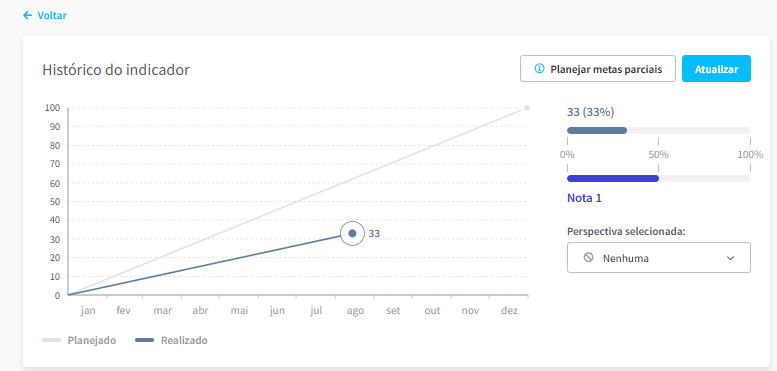
Task: Click the Planejado legend label
Action: pyautogui.click(x=92, y=341)
